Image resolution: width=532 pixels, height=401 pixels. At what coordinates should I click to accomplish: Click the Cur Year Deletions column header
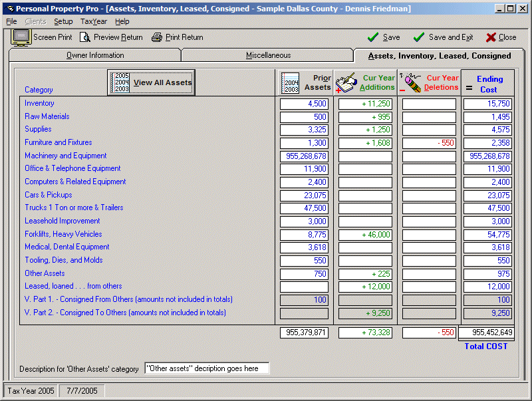[429, 82]
